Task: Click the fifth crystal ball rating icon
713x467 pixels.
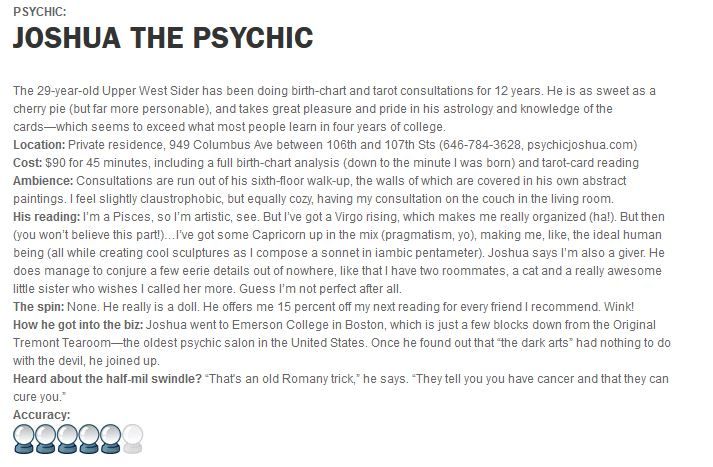Action: coord(110,439)
